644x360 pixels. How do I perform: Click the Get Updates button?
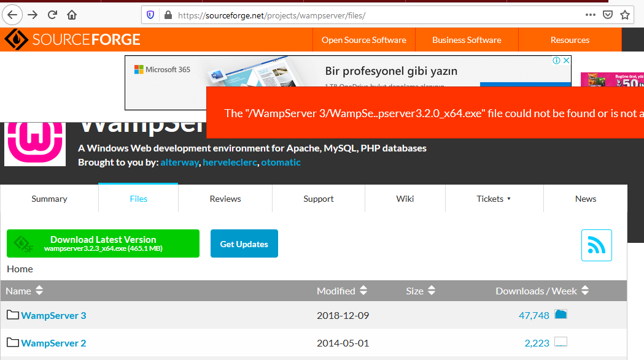pos(244,243)
